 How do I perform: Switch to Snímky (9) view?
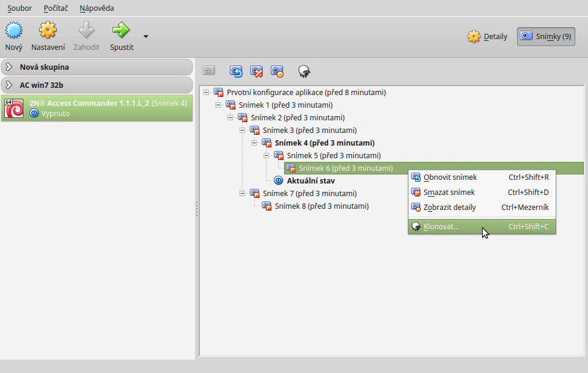546,36
